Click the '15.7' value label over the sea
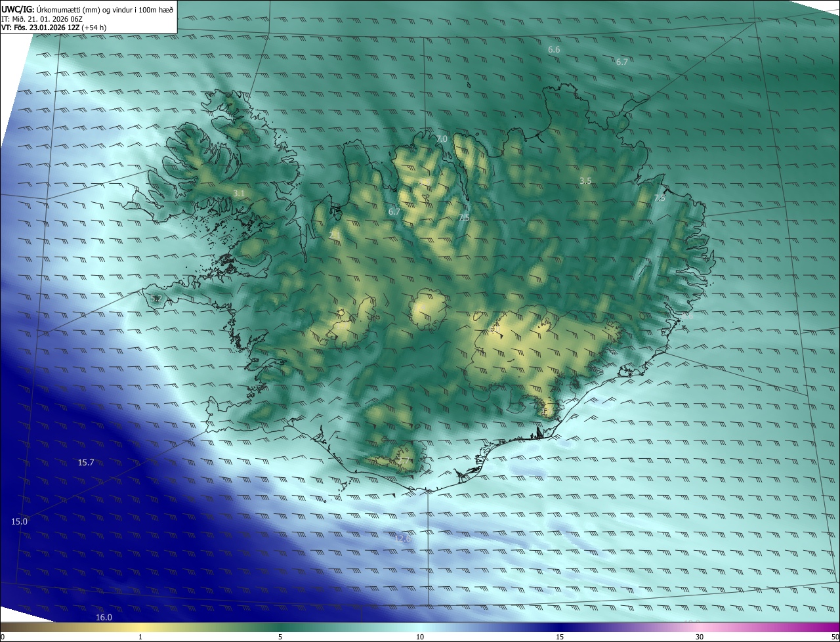The width and height of the screenshot is (840, 642). pyautogui.click(x=86, y=463)
